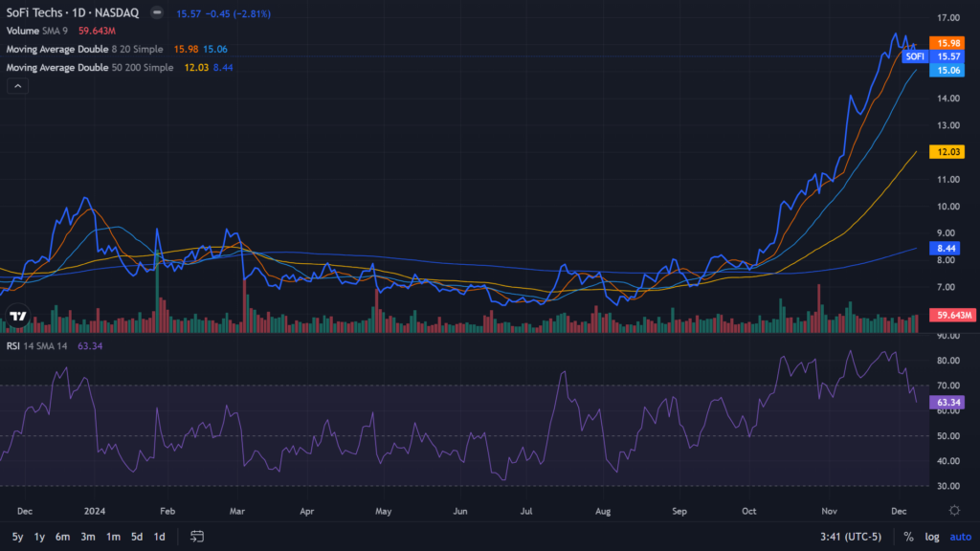Image resolution: width=980 pixels, height=551 pixels.
Task: Select the 5y time range
Action: coord(18,537)
